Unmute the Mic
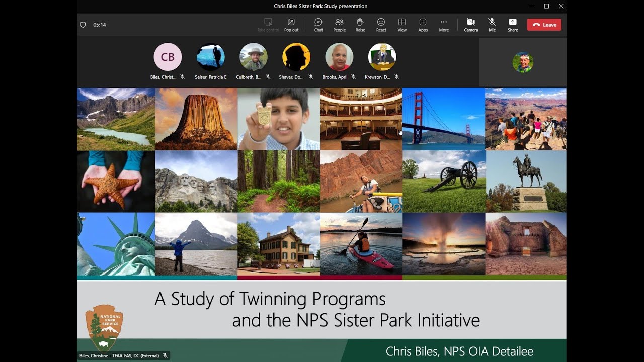644x362 pixels. (492, 25)
